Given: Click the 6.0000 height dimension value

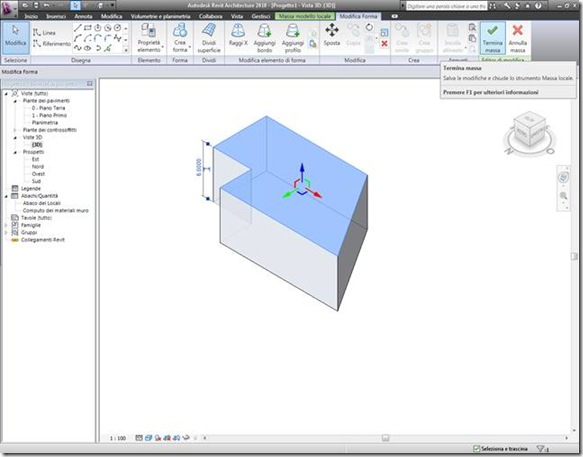Looking at the screenshot, I should pos(199,168).
